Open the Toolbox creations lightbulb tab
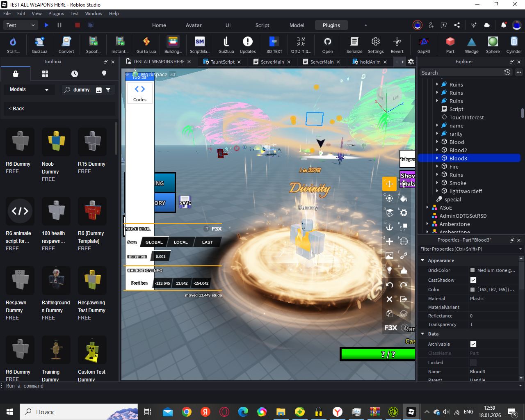 [104, 74]
